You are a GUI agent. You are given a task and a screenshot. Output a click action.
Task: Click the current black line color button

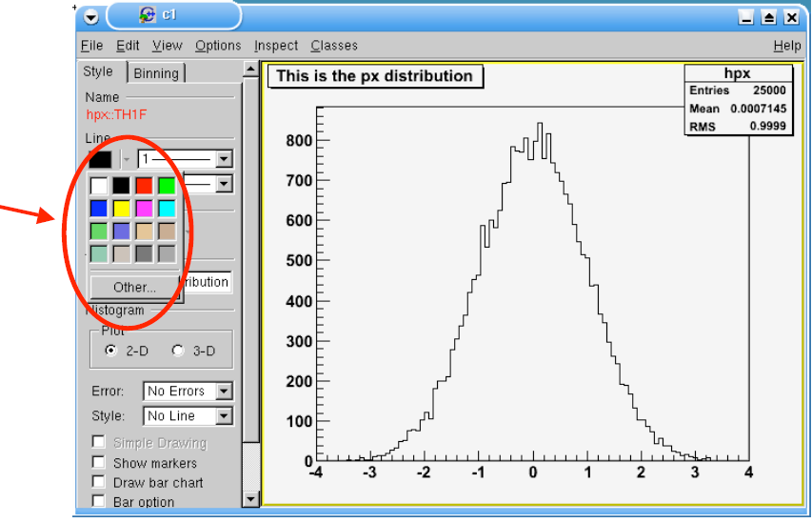click(101, 159)
